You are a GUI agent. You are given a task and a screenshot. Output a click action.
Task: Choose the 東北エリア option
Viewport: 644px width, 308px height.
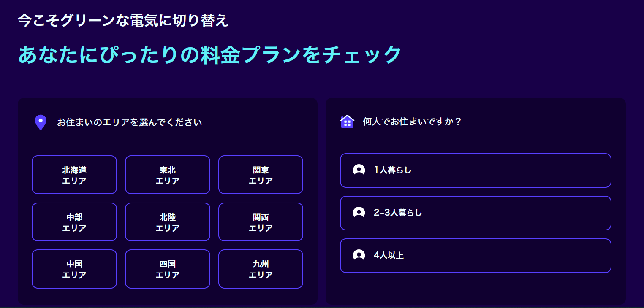coord(168,175)
